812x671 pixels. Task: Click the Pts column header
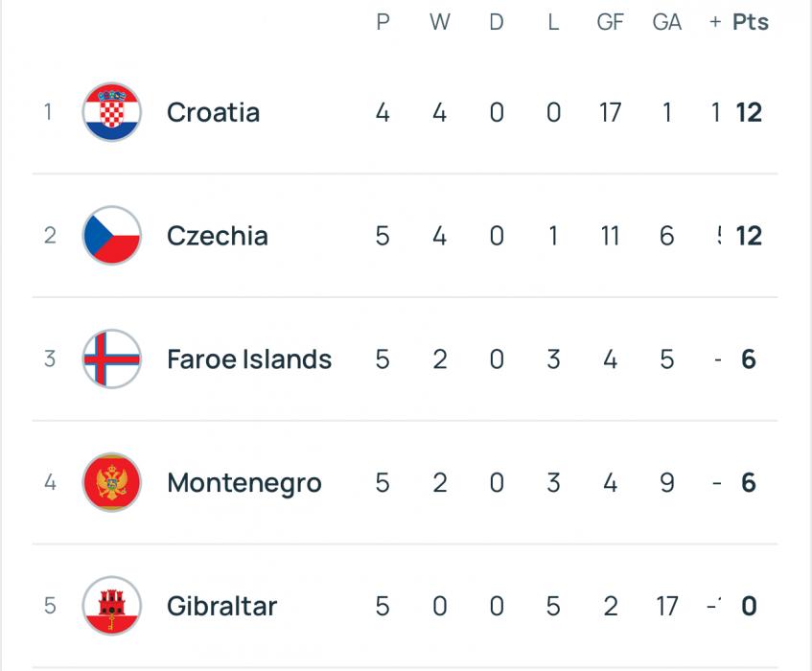point(751,22)
